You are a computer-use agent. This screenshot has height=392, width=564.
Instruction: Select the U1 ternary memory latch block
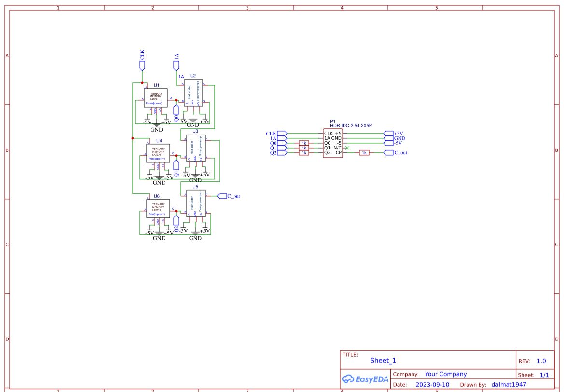tap(155, 98)
